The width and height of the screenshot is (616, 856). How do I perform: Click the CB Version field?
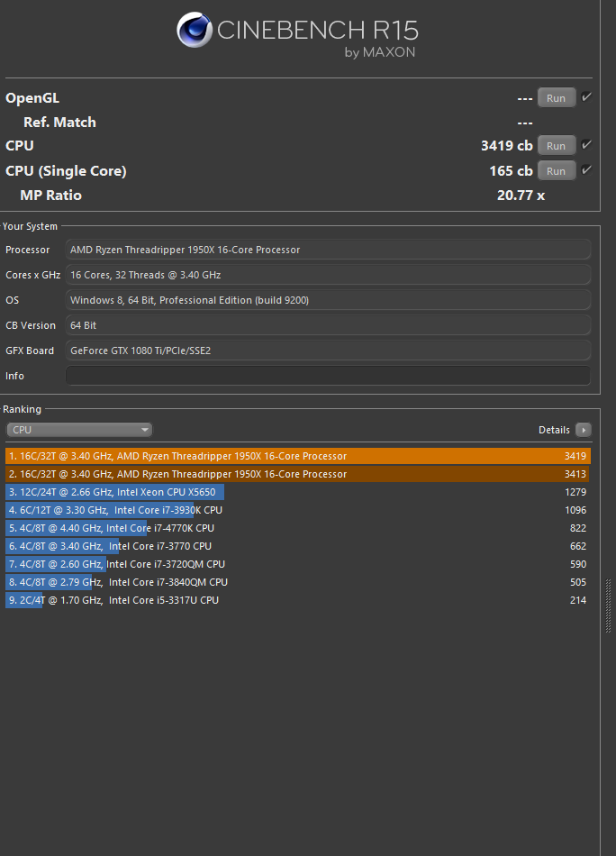(328, 324)
